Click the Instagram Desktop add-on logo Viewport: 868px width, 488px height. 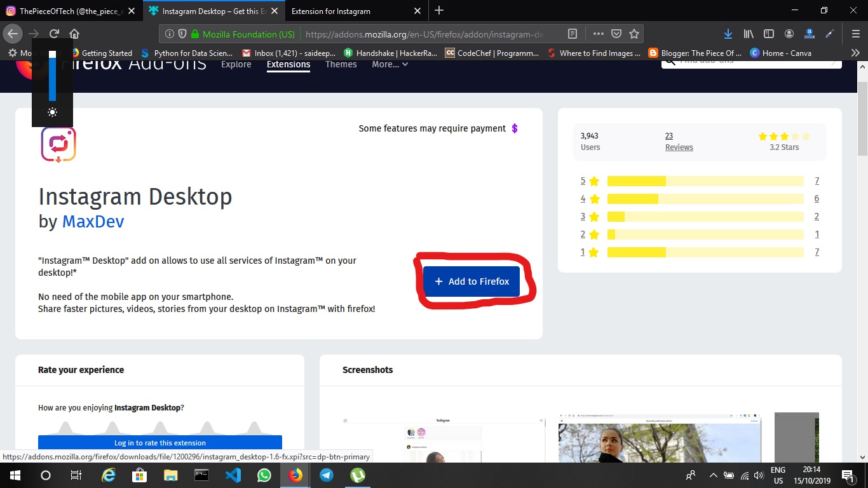(x=58, y=144)
